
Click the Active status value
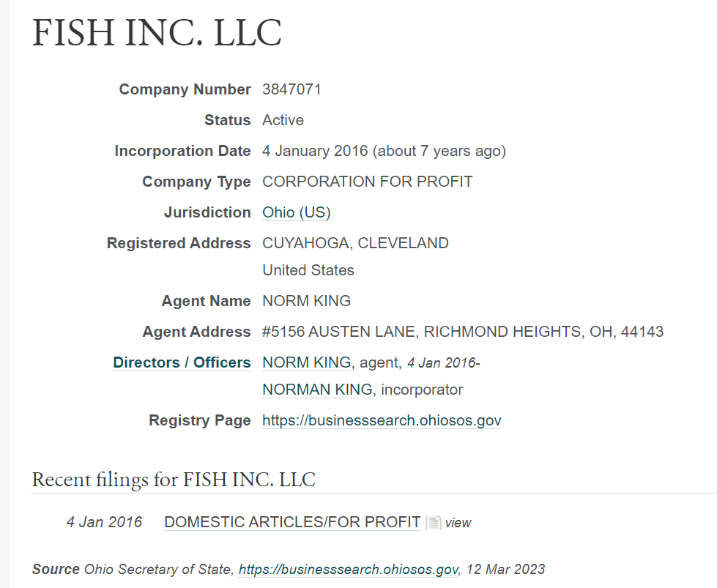283,120
